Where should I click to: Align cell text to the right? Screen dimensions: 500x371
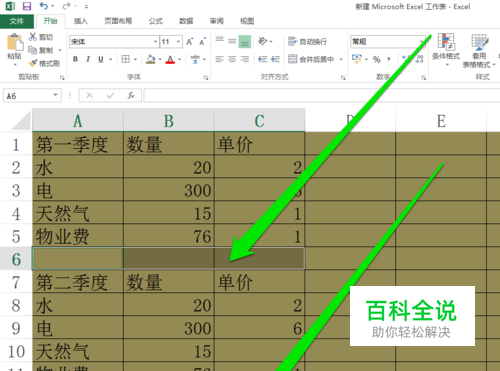(245, 59)
